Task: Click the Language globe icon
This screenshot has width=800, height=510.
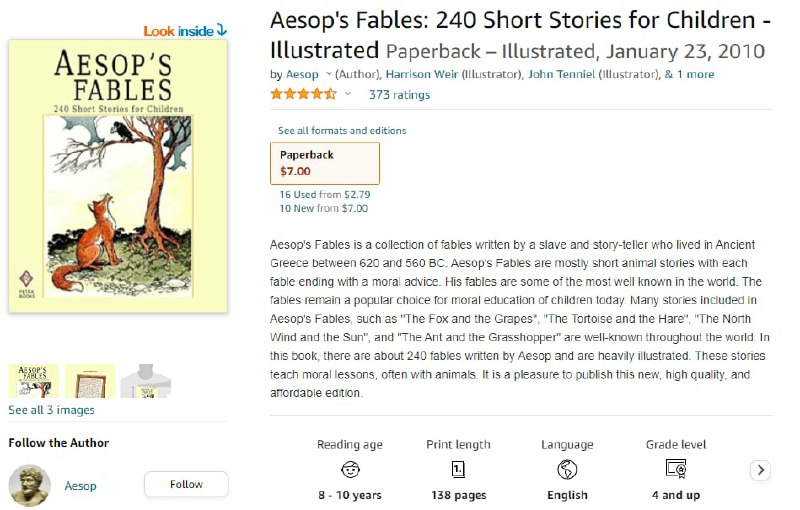Action: point(567,469)
